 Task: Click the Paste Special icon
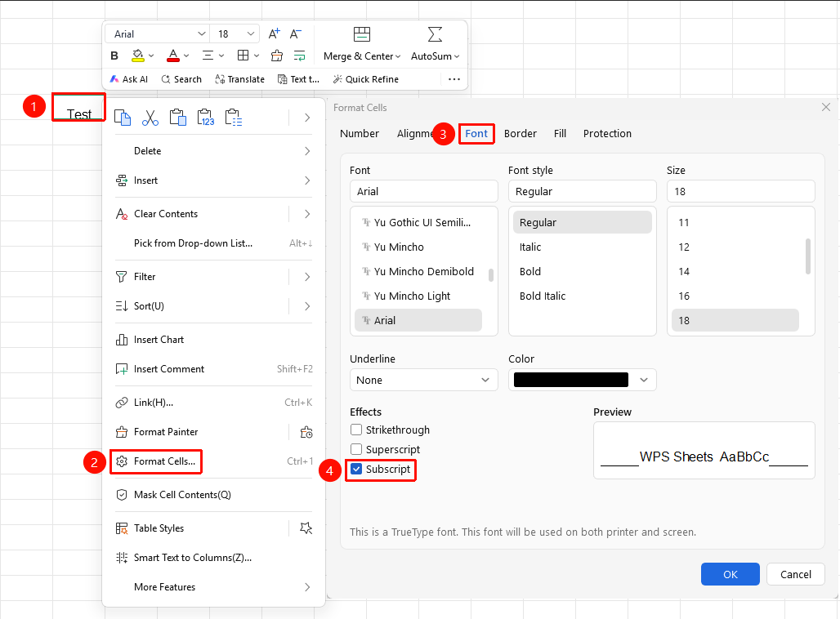pyautogui.click(x=234, y=118)
